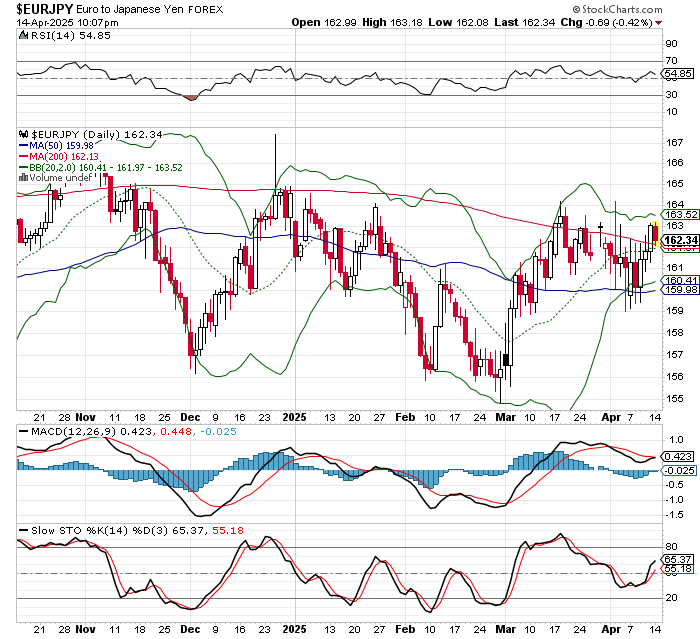Click the RSI indicator line icon

click(x=25, y=36)
